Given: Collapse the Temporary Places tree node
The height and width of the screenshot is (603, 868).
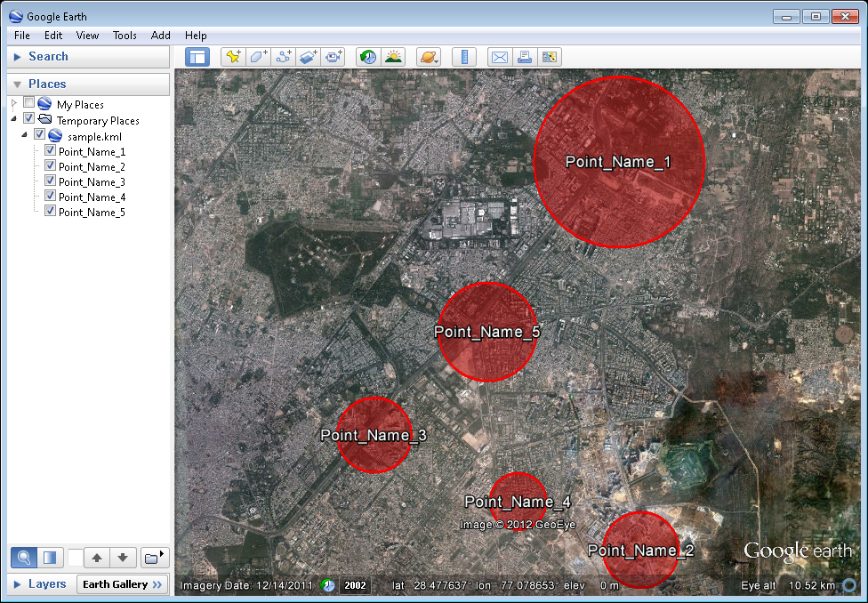Looking at the screenshot, I should 14,119.
